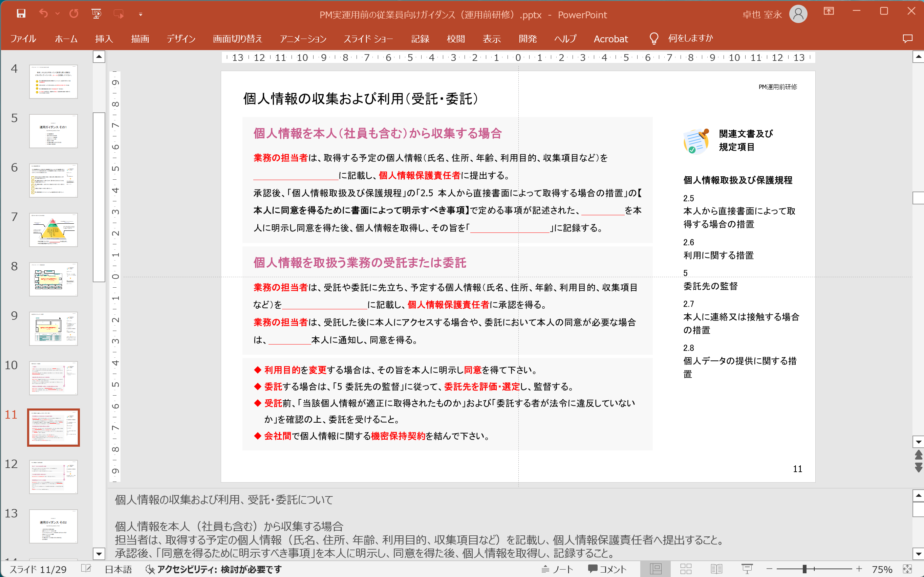924x577 pixels.
Task: Open the アニメーション tab
Action: point(303,39)
